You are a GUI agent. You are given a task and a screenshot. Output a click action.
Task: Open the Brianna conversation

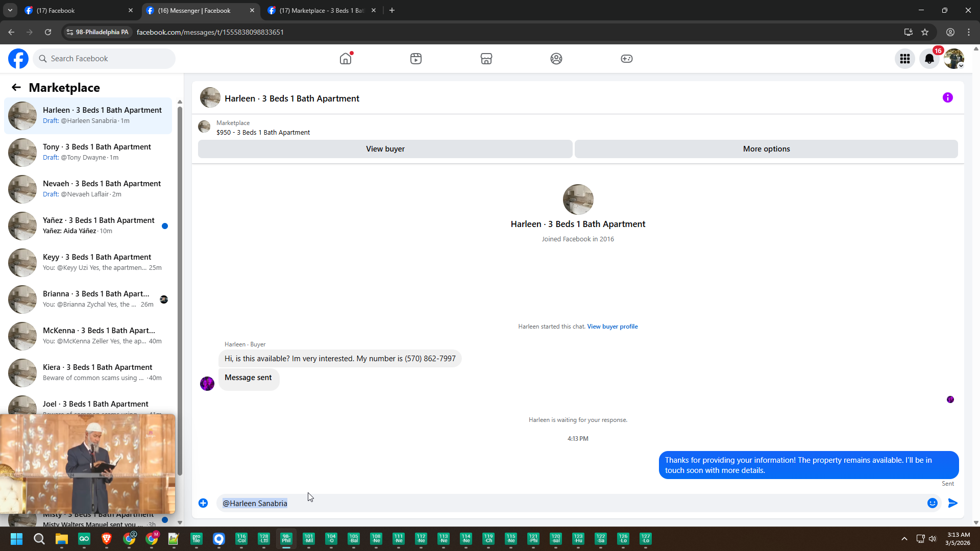coord(88,299)
